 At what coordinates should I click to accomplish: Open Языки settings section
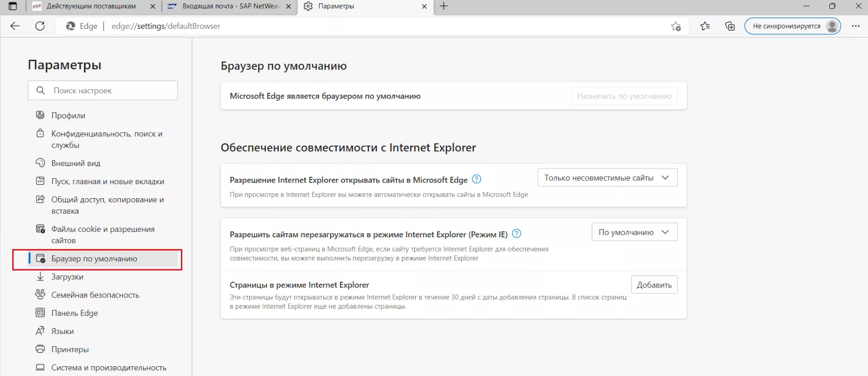pos(103,331)
